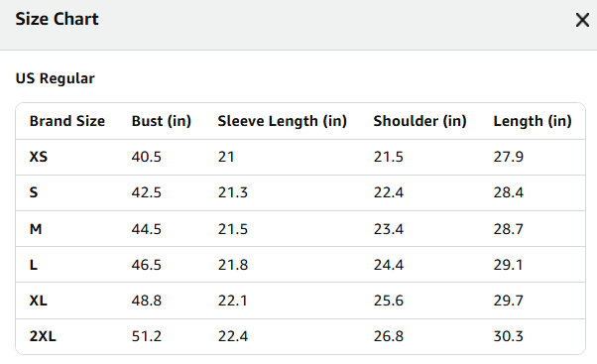This screenshot has width=597, height=364.
Task: Select the L size row label
Action: 34,265
